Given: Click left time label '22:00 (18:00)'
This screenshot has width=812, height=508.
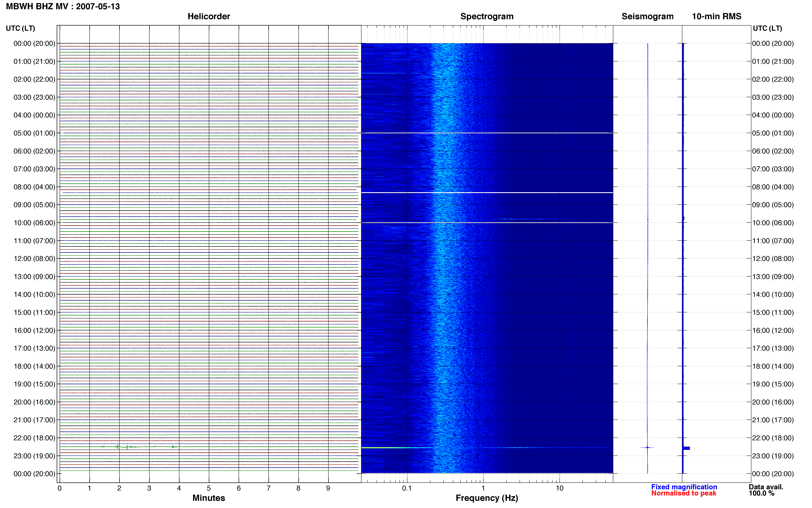Looking at the screenshot, I should pos(34,438).
